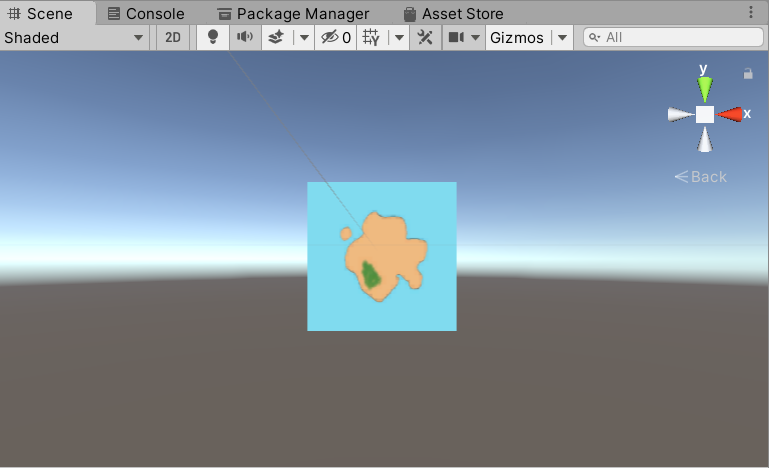
Task: Click the bottom gray axis cone
Action: (705, 139)
